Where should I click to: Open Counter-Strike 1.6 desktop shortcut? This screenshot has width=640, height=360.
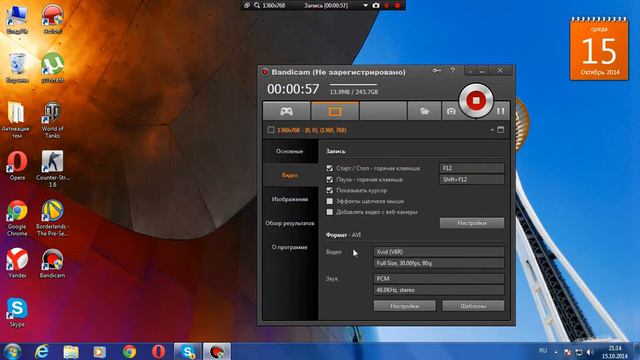(52, 169)
